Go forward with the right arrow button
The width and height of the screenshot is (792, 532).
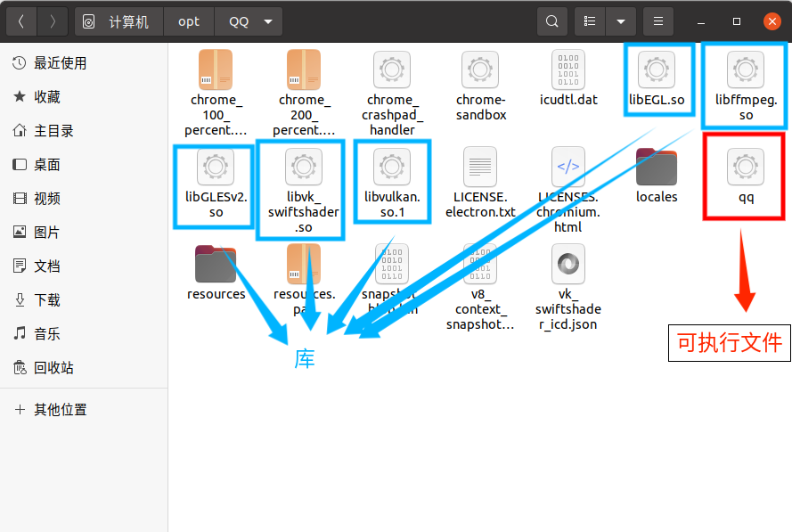[52, 21]
